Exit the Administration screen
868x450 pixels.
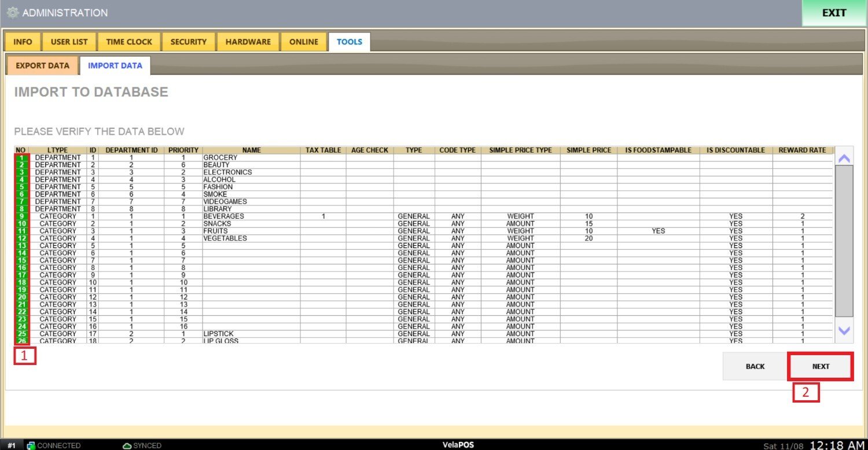(x=834, y=13)
